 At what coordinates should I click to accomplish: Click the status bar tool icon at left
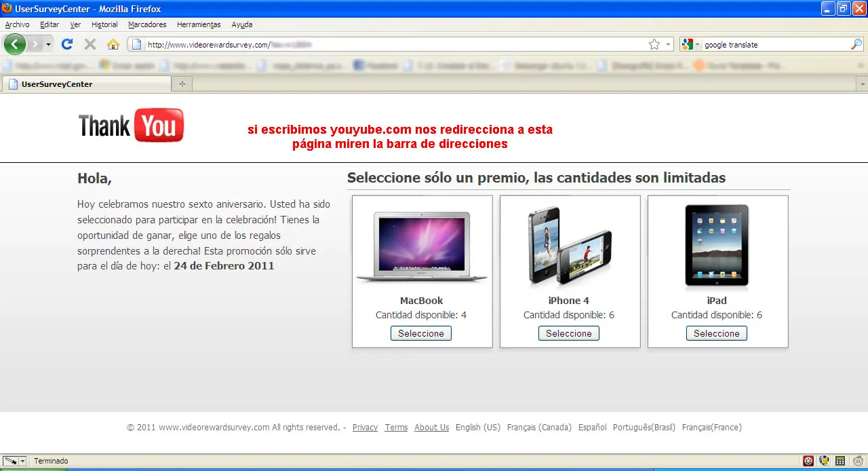coord(10,461)
